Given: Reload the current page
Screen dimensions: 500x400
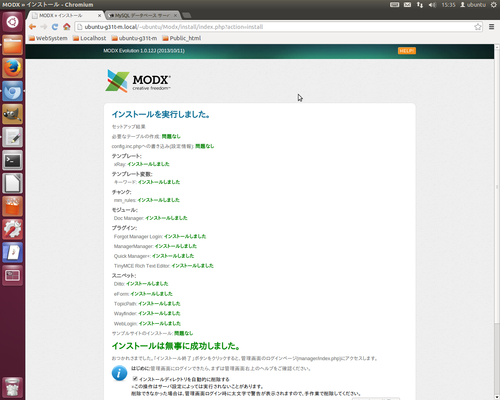Looking at the screenshot, I should 55,27.
